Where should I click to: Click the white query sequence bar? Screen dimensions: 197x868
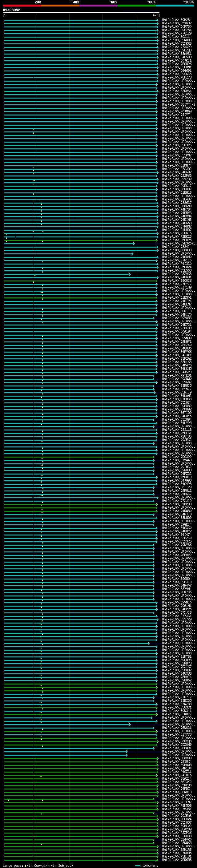tap(81, 12)
